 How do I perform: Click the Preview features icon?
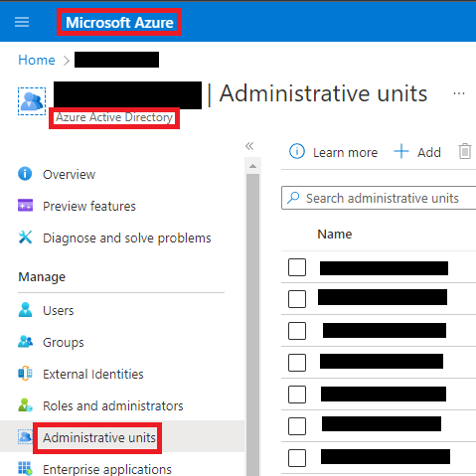pos(25,206)
